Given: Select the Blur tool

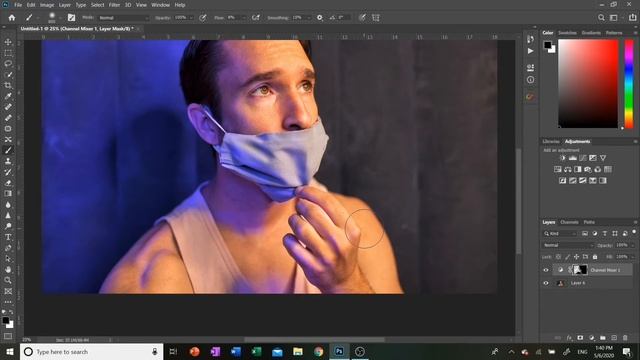Looking at the screenshot, I should pyautogui.click(x=8, y=204).
